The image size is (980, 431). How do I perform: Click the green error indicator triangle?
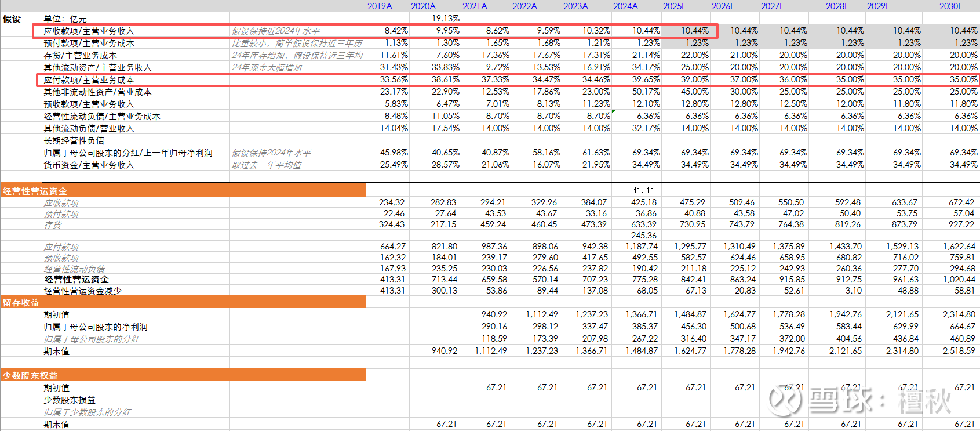(613, 111)
